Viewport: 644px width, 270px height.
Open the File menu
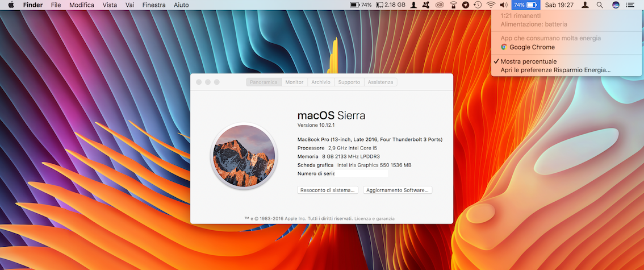[56, 5]
